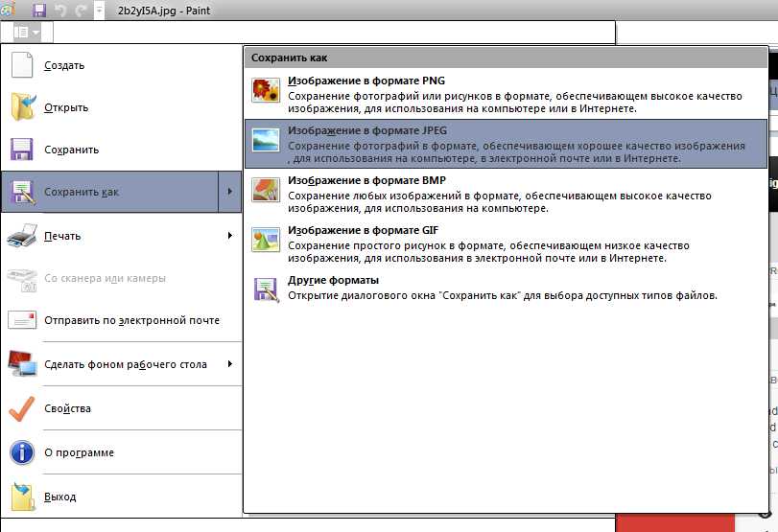778x532 pixels.
Task: Expand the Сделать фоном рабочего стола arrow
Action: click(229, 364)
